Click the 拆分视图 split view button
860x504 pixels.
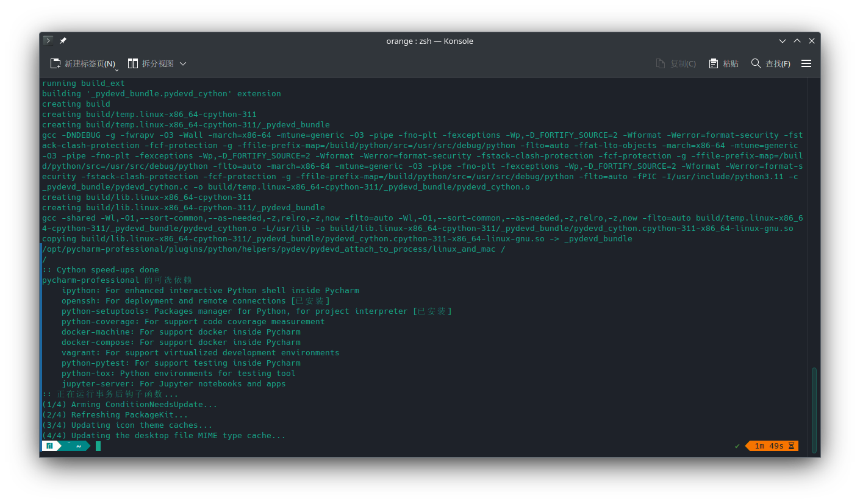151,63
